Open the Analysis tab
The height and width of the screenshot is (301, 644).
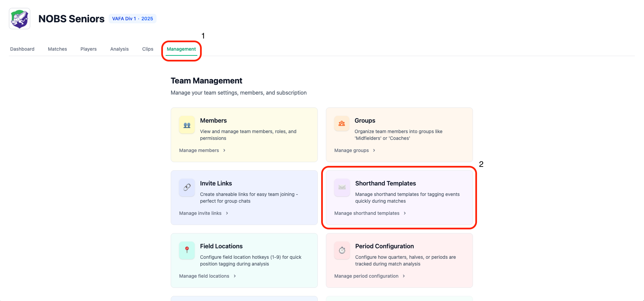[119, 49]
